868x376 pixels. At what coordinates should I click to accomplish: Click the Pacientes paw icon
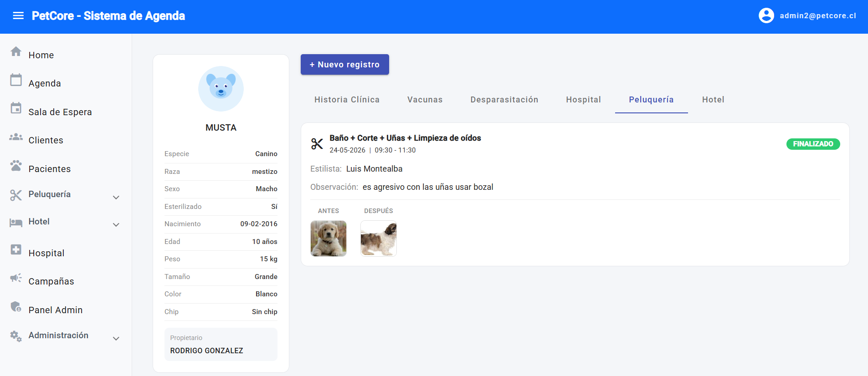pyautogui.click(x=16, y=165)
